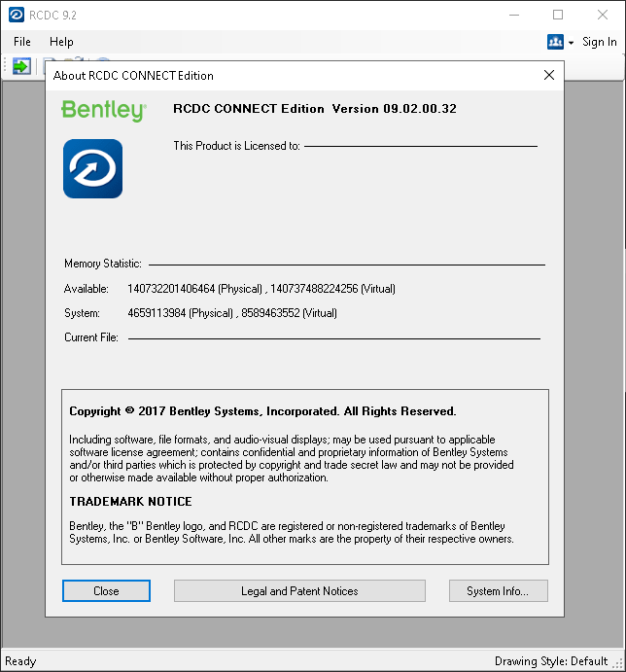626x672 pixels.
Task: Click Drawing Style: Default in status bar
Action: point(551,661)
